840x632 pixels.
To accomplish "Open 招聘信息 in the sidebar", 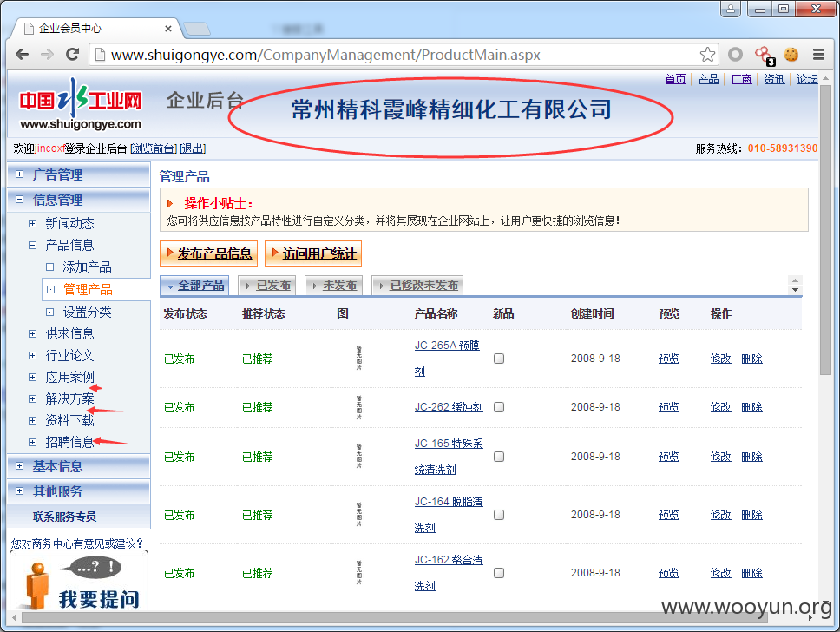I will (x=69, y=442).
